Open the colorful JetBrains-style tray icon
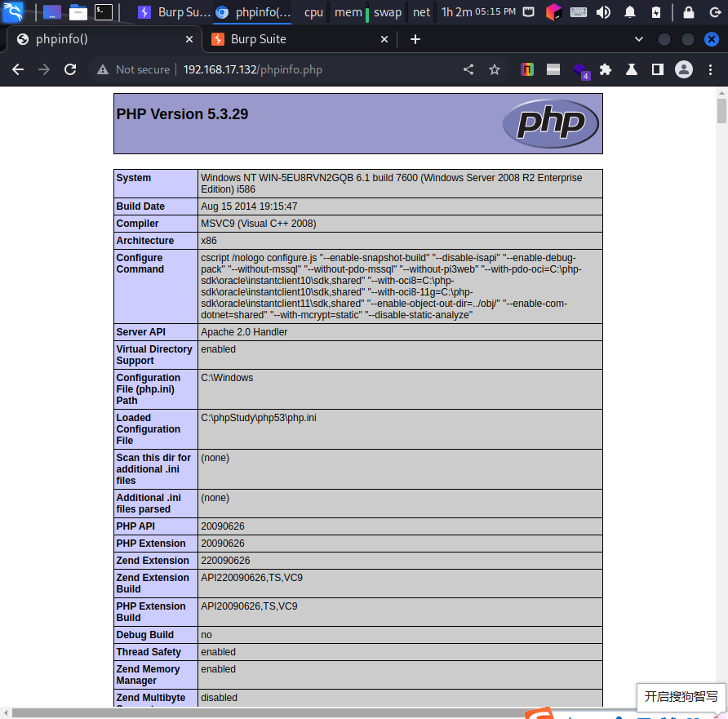Image resolution: width=728 pixels, height=719 pixels. click(x=553, y=12)
